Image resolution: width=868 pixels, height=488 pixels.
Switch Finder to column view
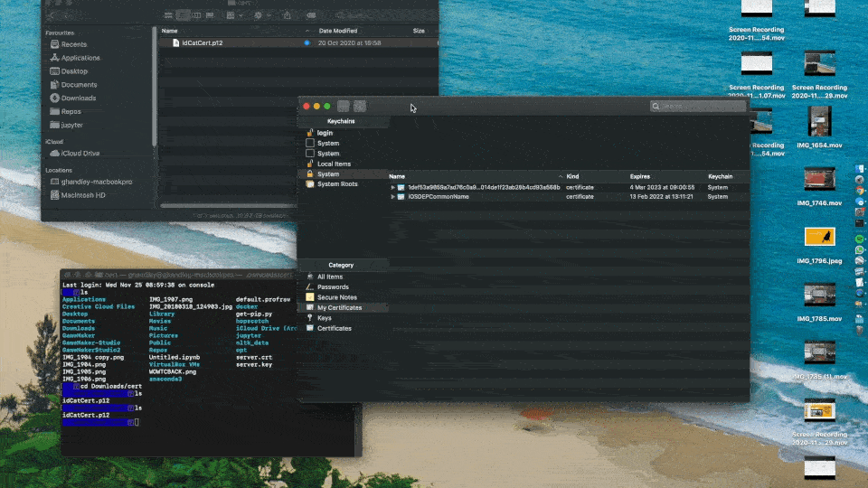196,15
